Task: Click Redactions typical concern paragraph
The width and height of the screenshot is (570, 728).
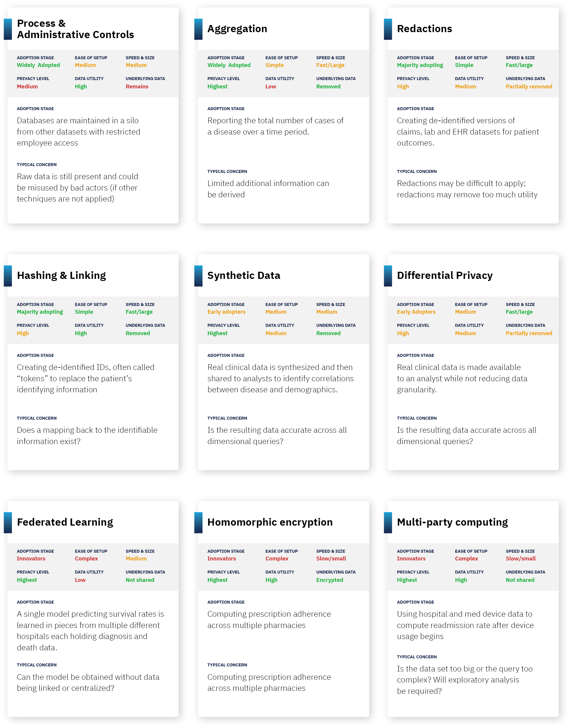Action: (x=467, y=189)
